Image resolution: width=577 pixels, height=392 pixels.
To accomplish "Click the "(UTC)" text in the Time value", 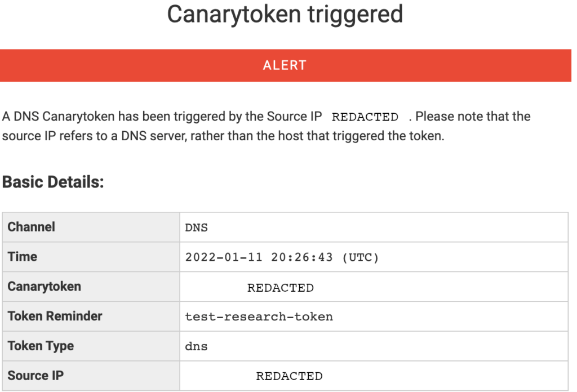I will (x=361, y=257).
